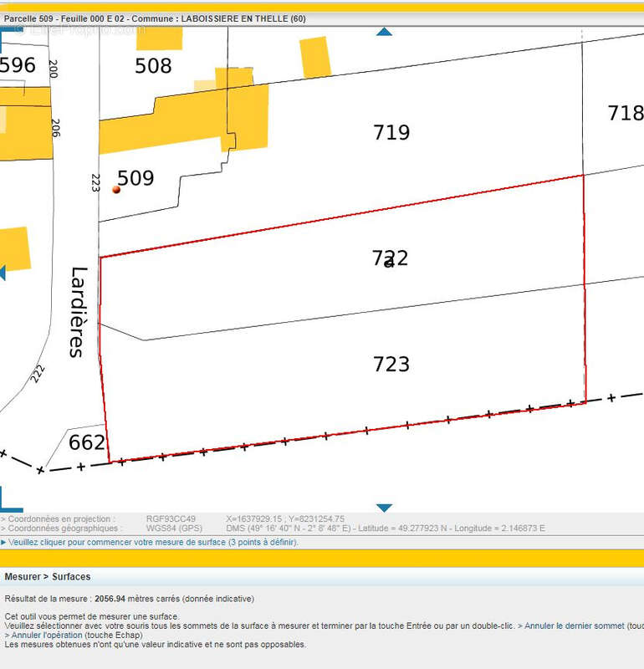Click the 'Mesurer > Surfaces' panel heading
This screenshot has width=644, height=669.
point(48,577)
